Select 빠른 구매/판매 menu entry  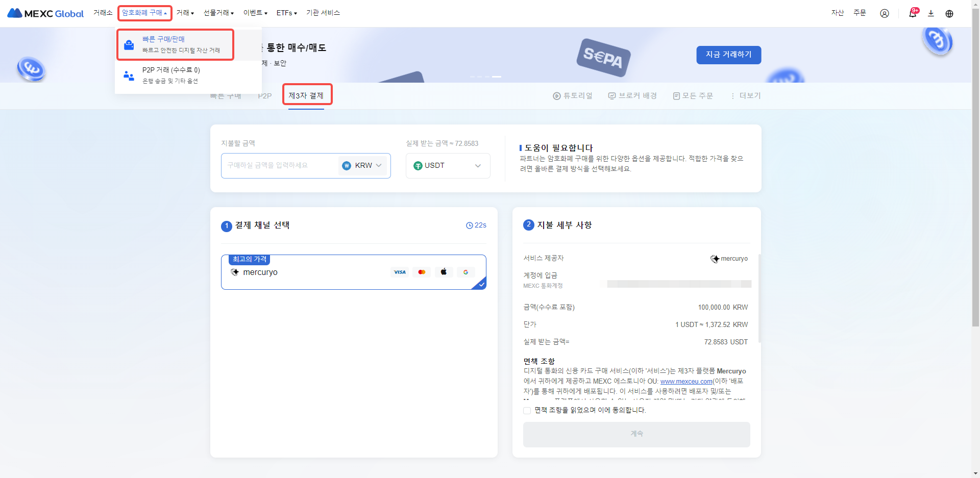(175, 44)
